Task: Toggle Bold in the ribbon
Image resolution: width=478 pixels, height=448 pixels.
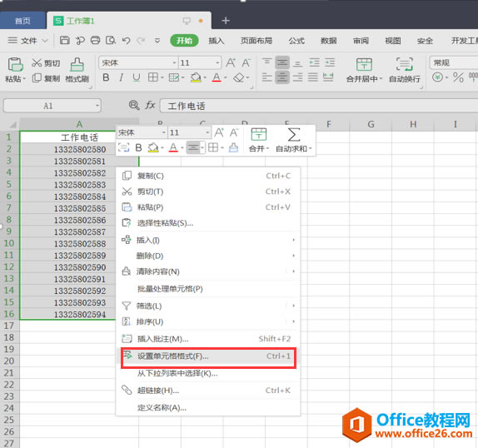Action: 106,77
